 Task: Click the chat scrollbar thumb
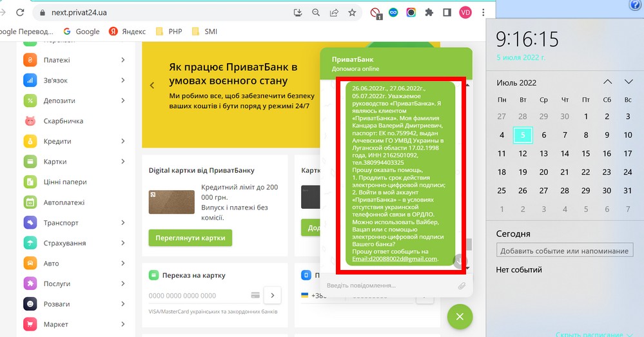click(x=468, y=245)
